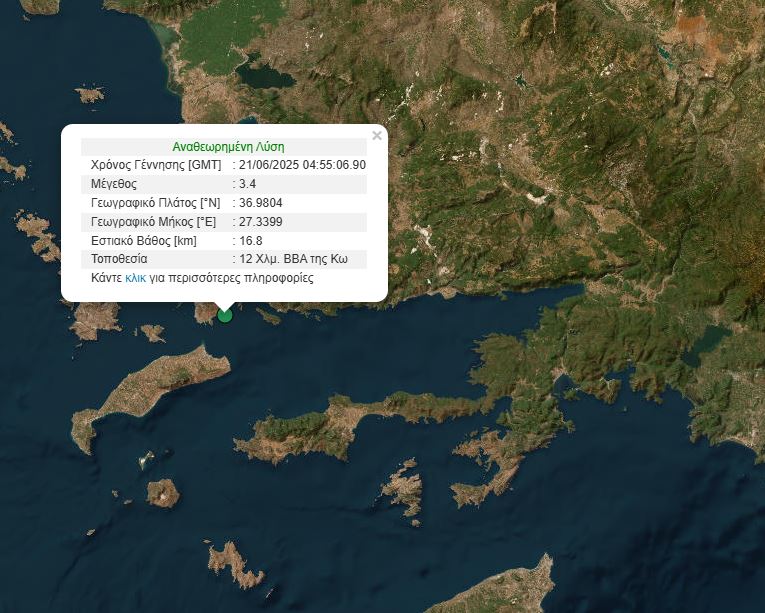Click the latitude value 36.9804

(x=261, y=203)
